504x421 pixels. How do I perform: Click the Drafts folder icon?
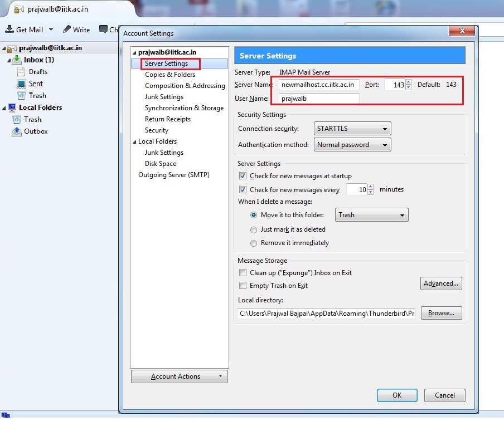pyautogui.click(x=21, y=72)
